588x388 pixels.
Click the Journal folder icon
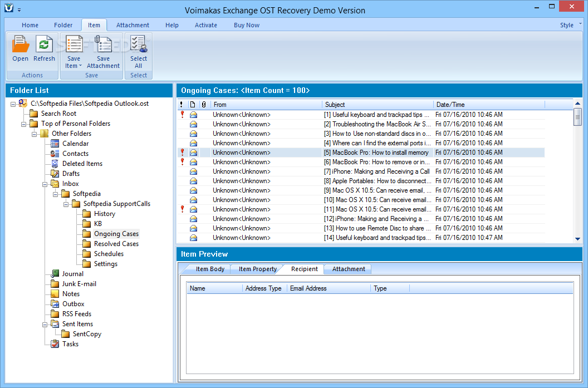coord(55,274)
